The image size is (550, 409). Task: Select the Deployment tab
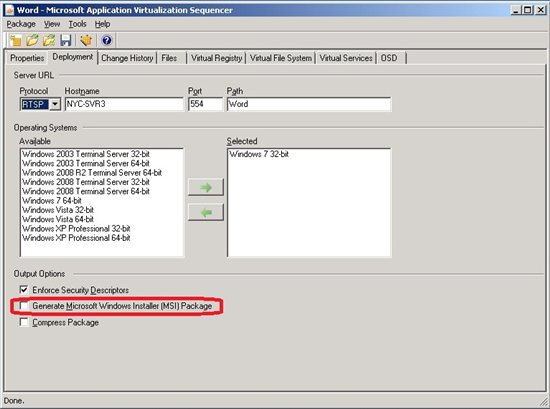pyautogui.click(x=73, y=57)
